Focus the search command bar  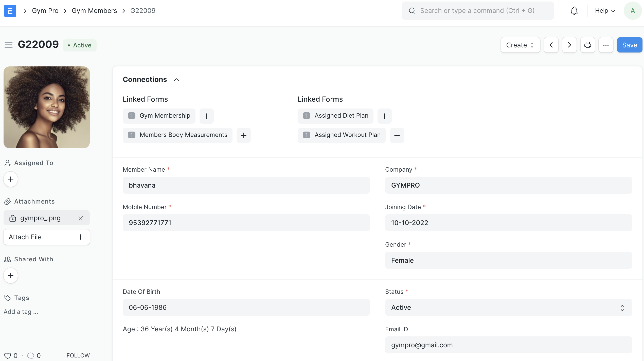point(478,11)
